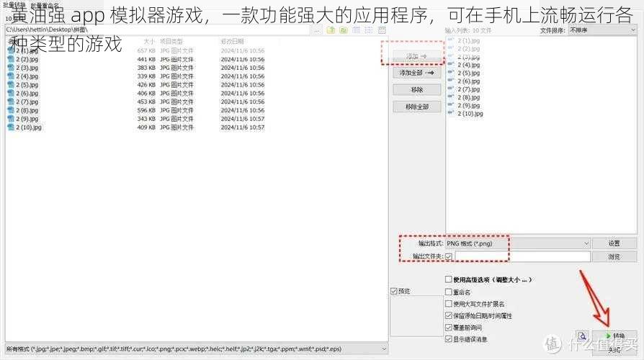Toggle the 显示错误消息 checkbox
This screenshot has width=644, height=360.
449,339
